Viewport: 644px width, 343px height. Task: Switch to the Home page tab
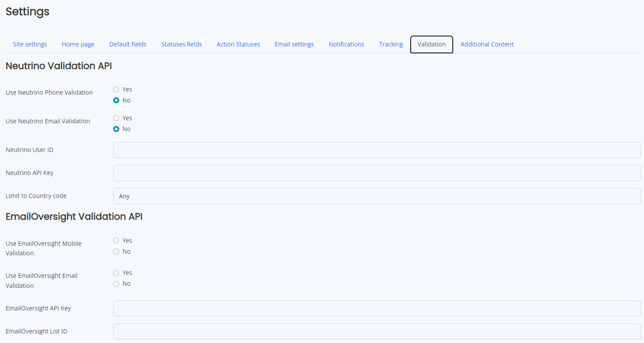(78, 44)
